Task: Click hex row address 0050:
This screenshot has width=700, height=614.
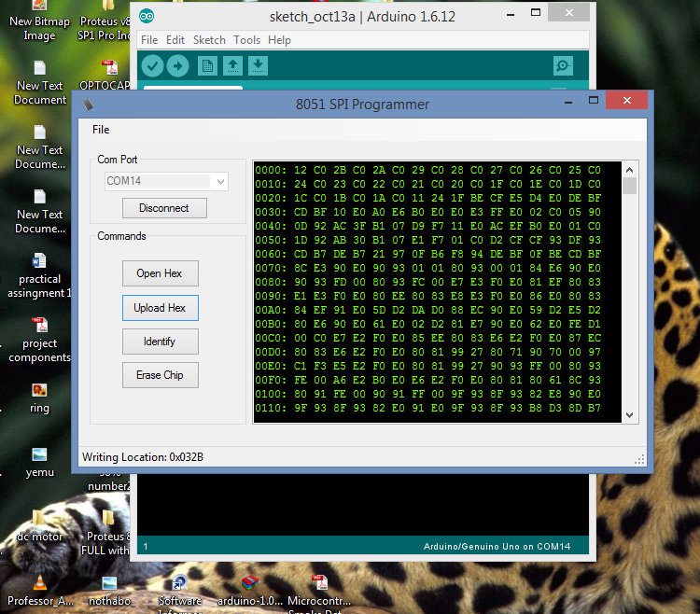Action: tap(271, 240)
